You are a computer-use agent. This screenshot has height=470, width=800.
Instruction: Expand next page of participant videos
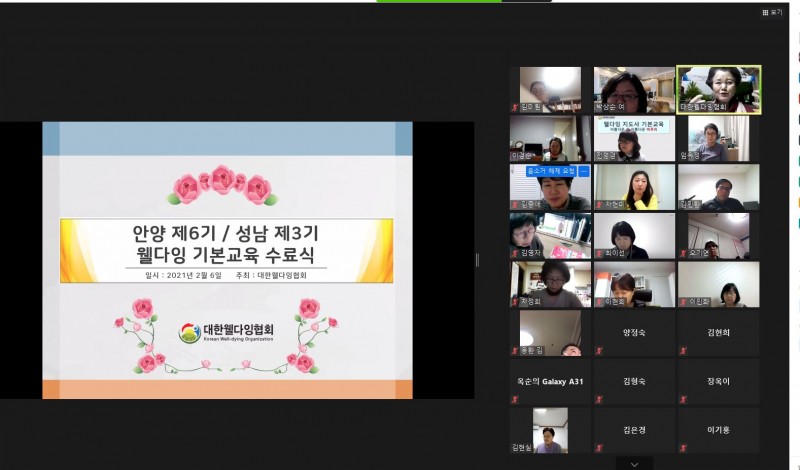tap(634, 464)
